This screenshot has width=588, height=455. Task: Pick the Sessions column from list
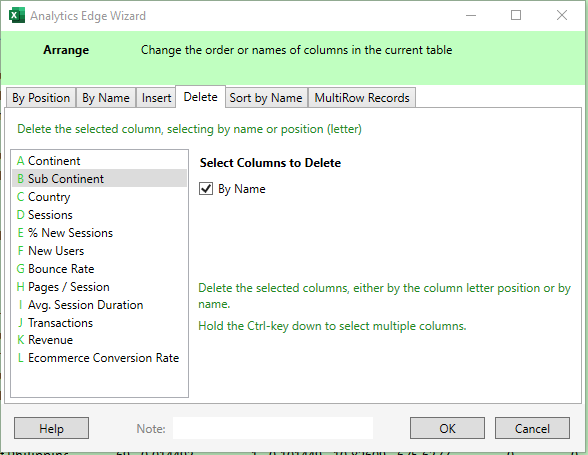(99, 215)
